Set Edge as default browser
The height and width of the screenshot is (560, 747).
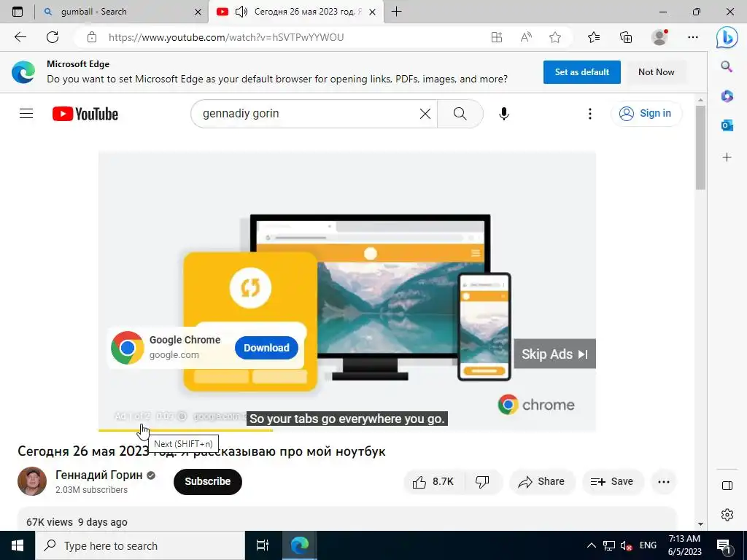point(581,72)
